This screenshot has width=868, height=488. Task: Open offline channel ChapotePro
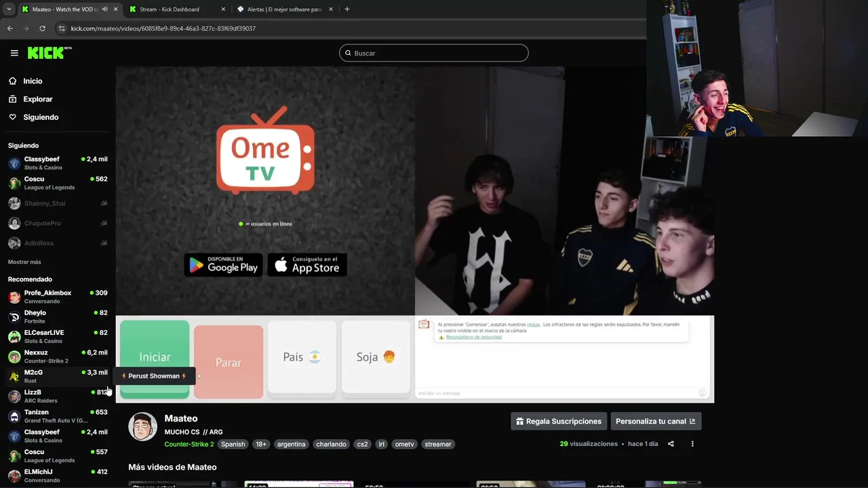tap(58, 223)
